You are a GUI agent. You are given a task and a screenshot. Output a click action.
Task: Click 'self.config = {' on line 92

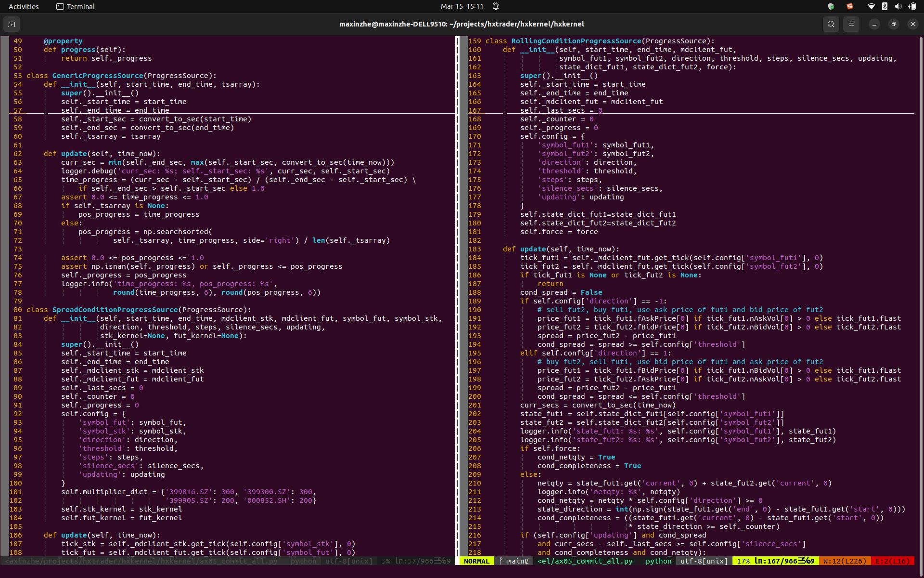93,414
